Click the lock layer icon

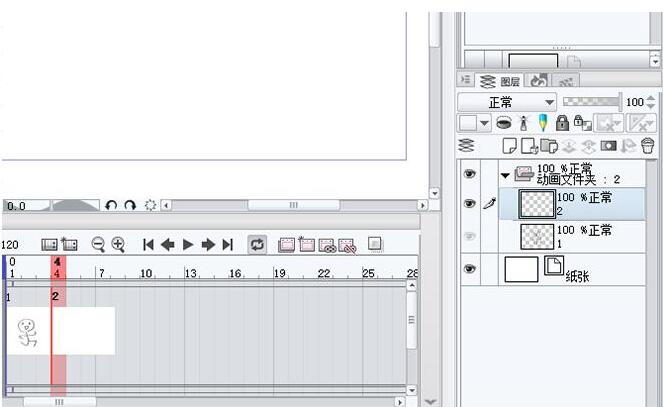(x=562, y=123)
